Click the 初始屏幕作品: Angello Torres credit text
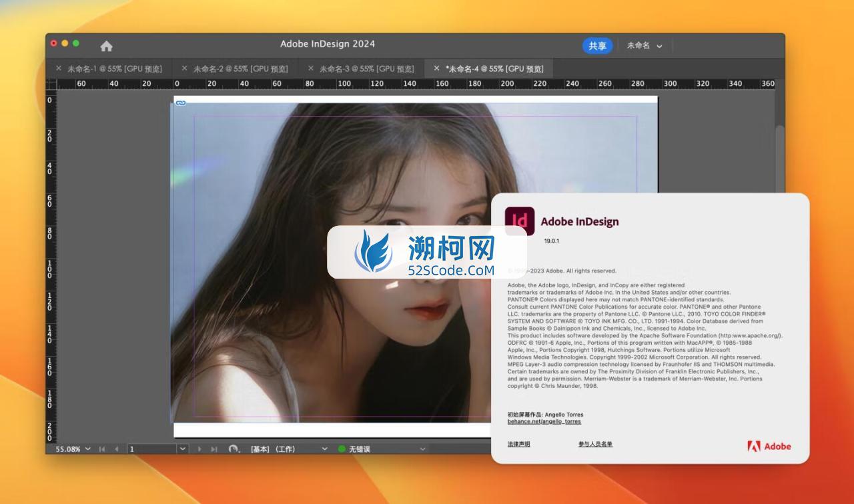This screenshot has width=854, height=504. pyautogui.click(x=546, y=415)
